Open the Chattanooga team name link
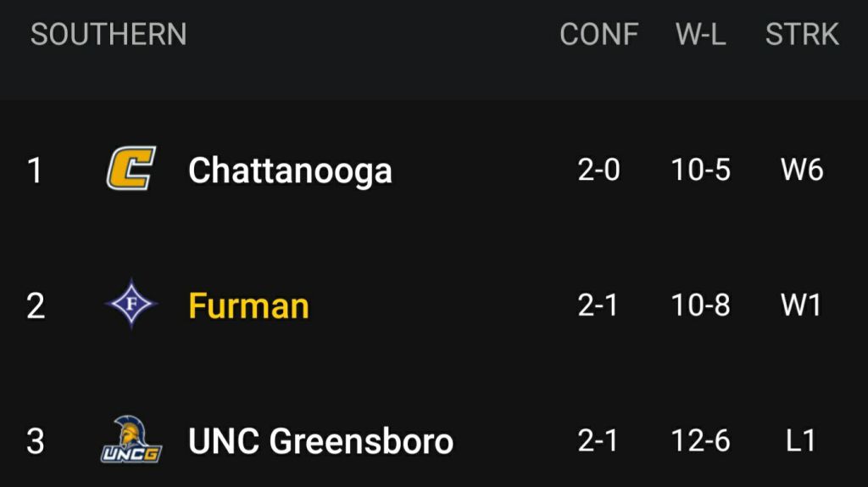Screen dimensions: 868x487 tap(290, 171)
